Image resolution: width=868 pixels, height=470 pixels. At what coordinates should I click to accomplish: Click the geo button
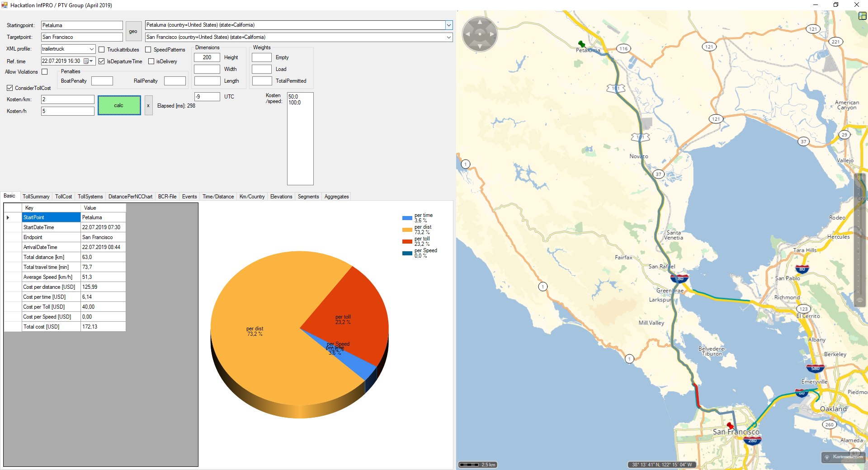[133, 31]
